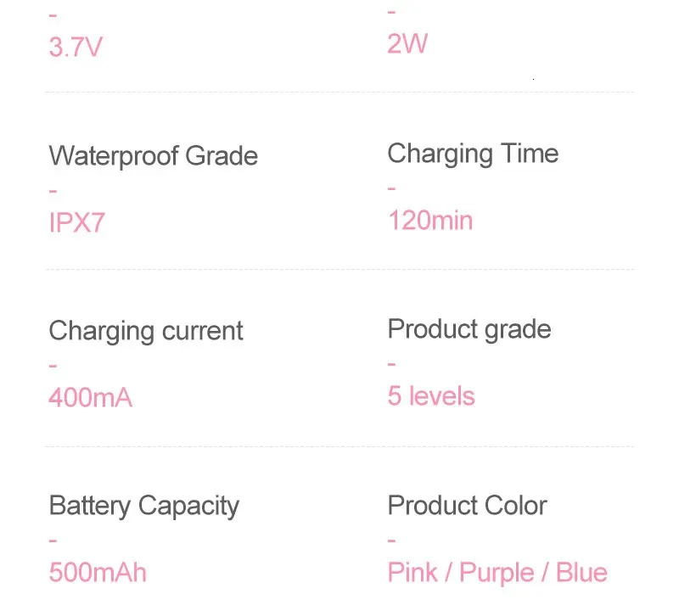
Task: Click the dash under Product grade
Action: tap(391, 364)
